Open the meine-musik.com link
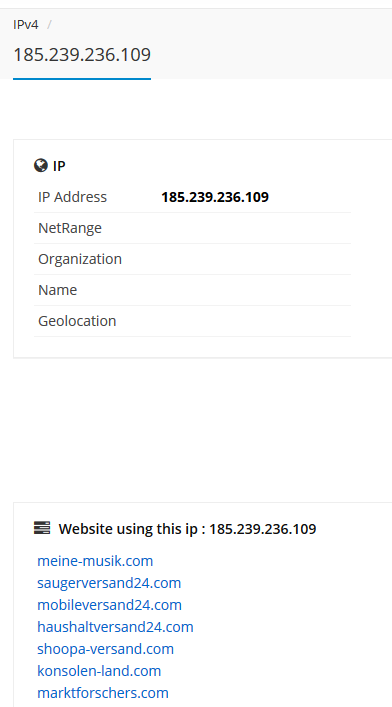This screenshot has height=707, width=392. tap(95, 561)
